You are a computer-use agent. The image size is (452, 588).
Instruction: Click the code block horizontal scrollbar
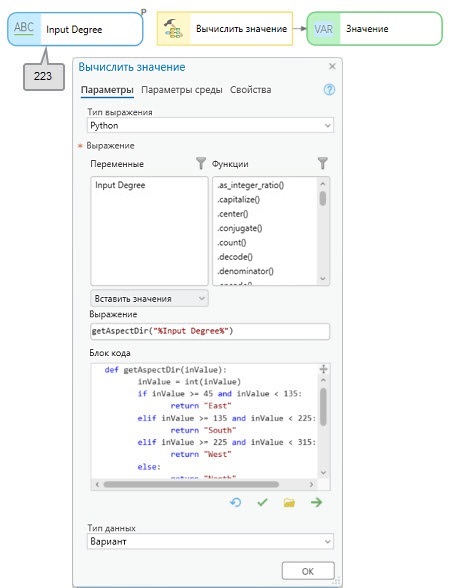point(191,484)
